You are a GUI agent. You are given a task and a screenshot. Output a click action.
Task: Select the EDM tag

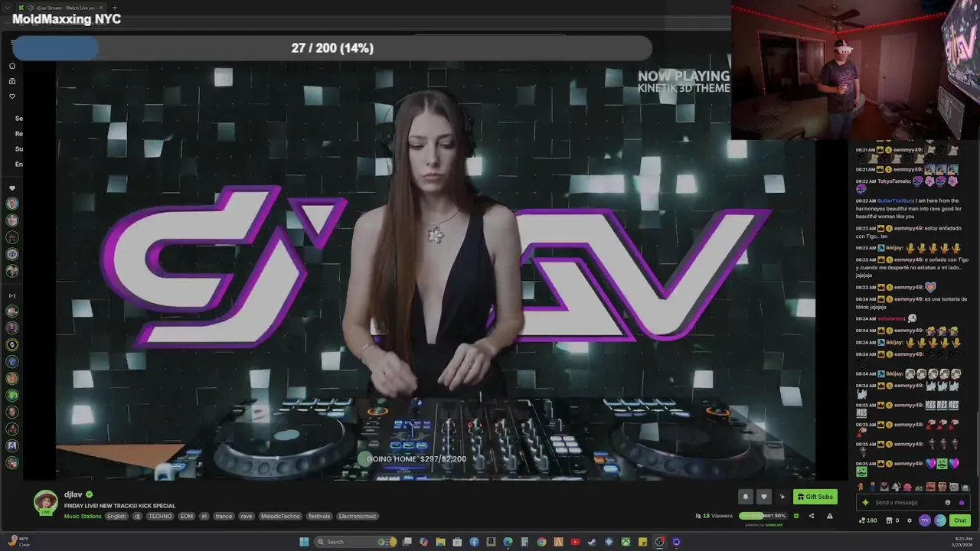point(187,517)
